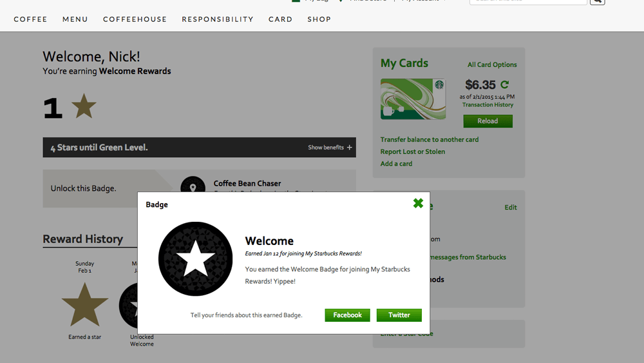Screen dimensions: 644x363
Task: Open the COFFEEHOUSE menu
Action: (x=135, y=19)
